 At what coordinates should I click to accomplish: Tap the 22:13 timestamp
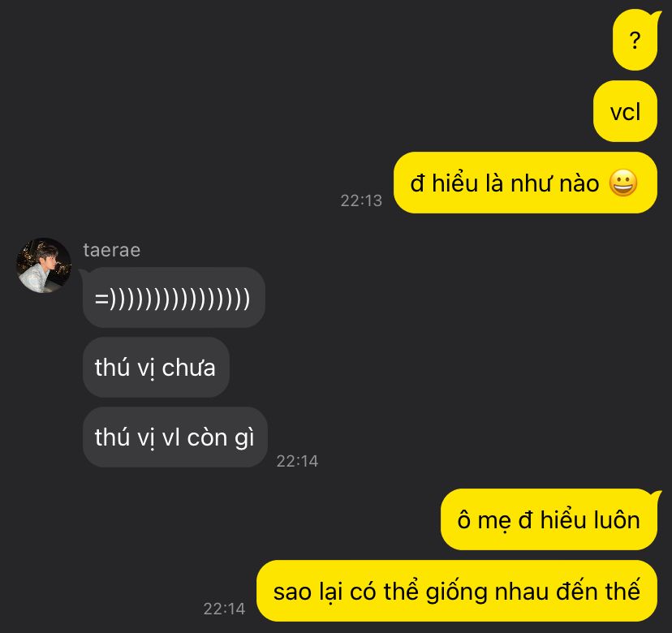tap(361, 200)
